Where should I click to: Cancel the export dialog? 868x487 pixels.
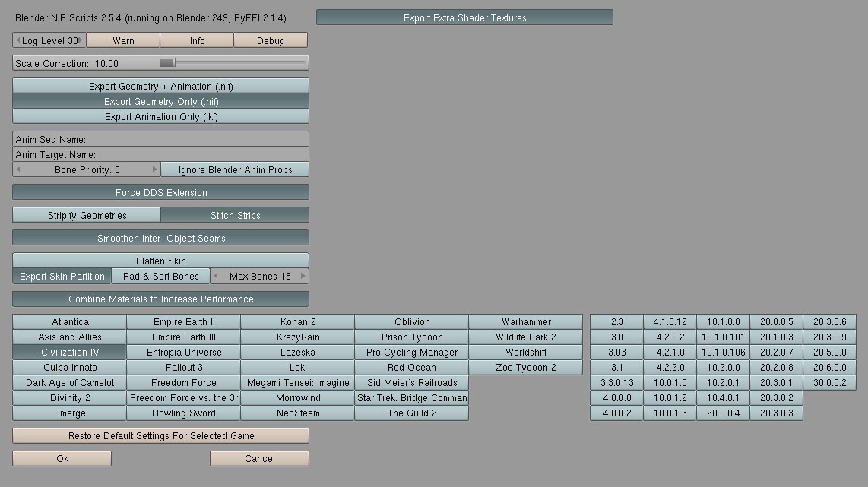[x=260, y=458]
